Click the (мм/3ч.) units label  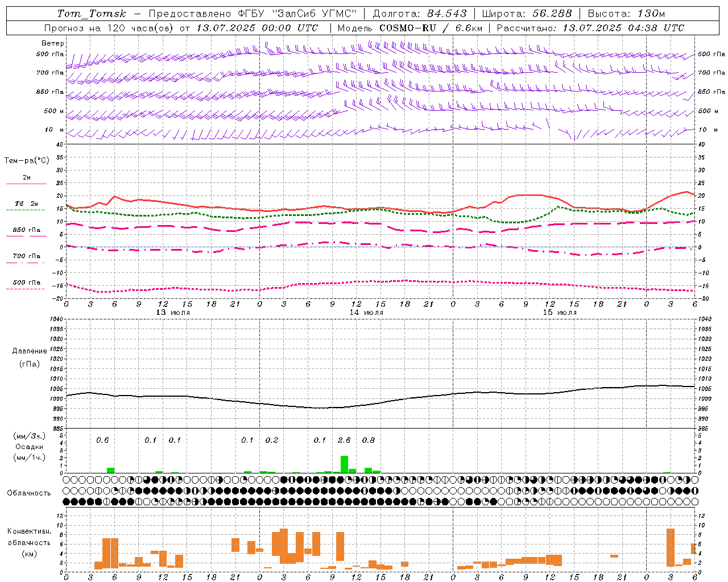[29, 436]
